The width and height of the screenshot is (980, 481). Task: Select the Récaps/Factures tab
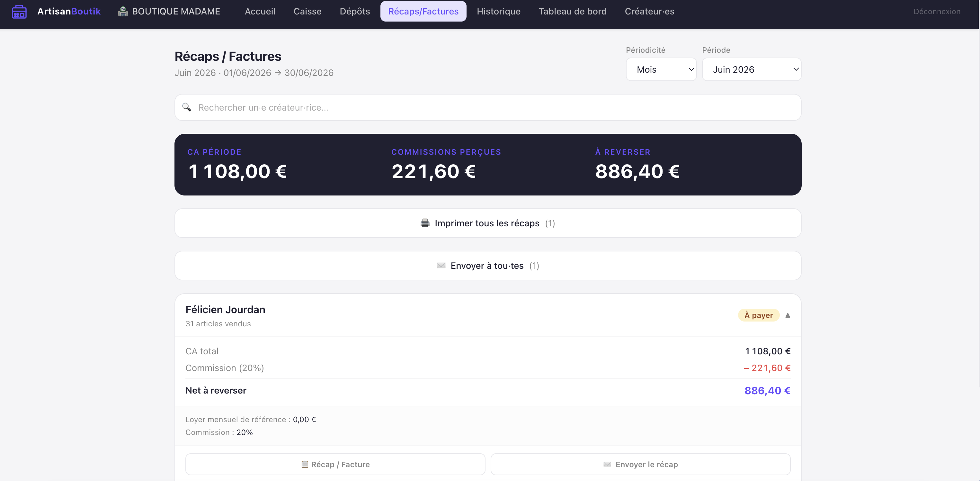pos(423,12)
